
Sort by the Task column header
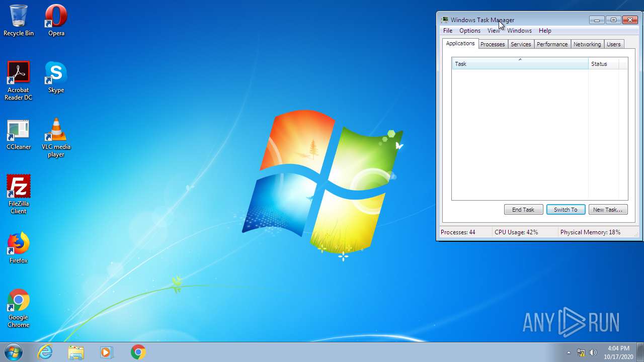pyautogui.click(x=520, y=64)
